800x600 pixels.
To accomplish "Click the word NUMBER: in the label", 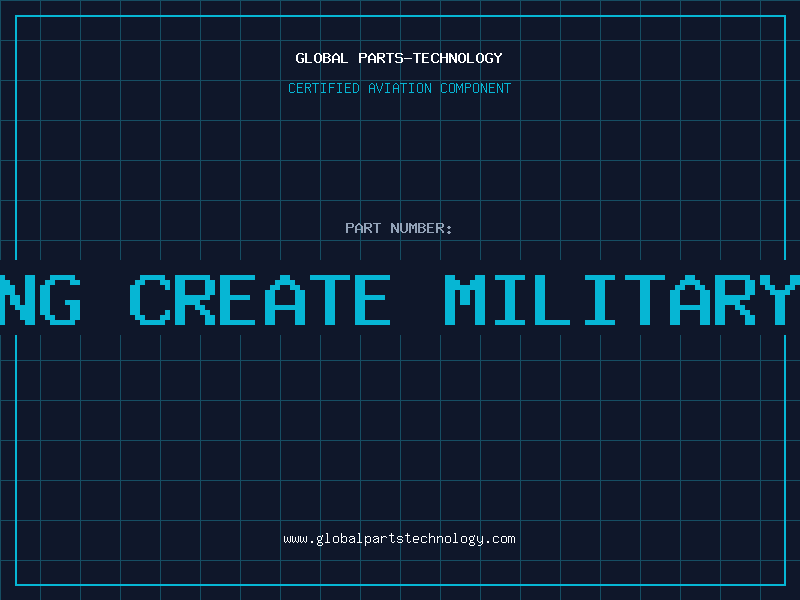I will [421, 228].
